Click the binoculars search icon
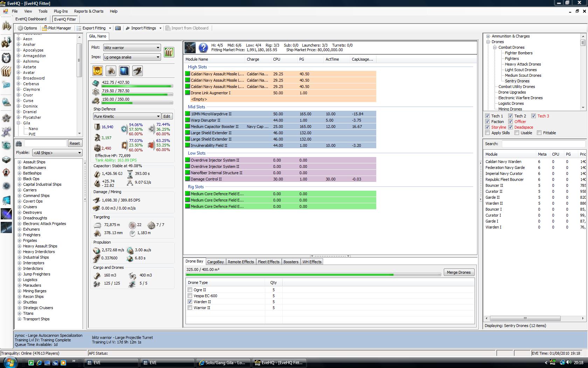 pyautogui.click(x=19, y=143)
